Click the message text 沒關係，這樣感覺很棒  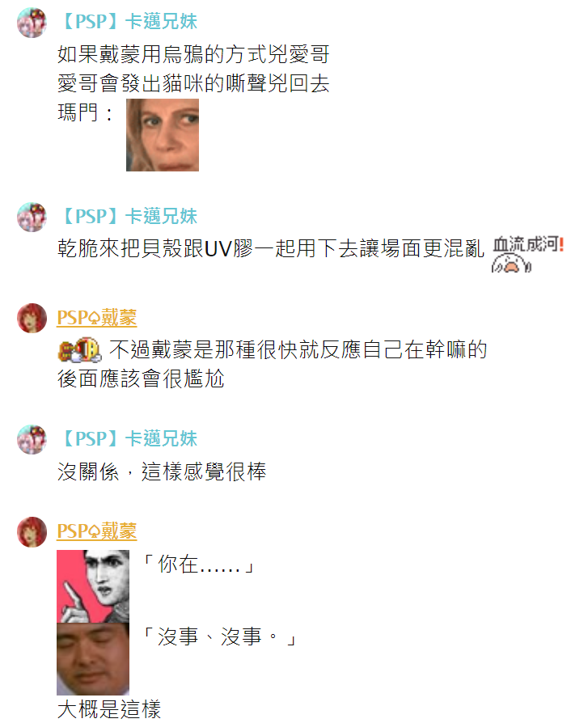[x=162, y=471]
